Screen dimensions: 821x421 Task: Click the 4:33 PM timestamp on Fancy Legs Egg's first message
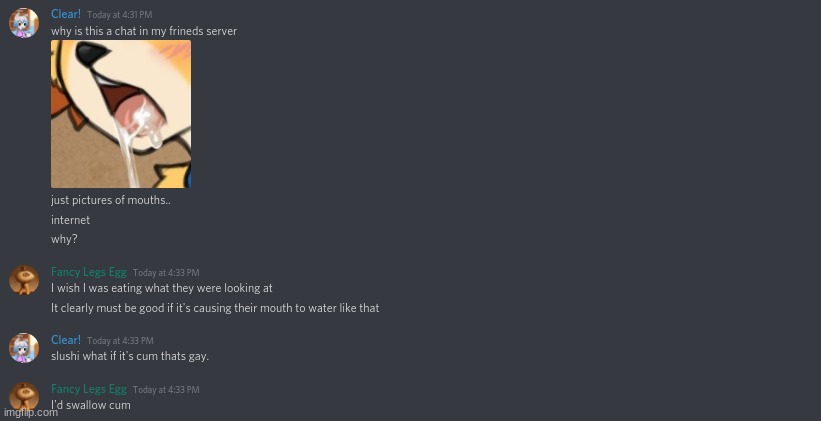click(166, 273)
